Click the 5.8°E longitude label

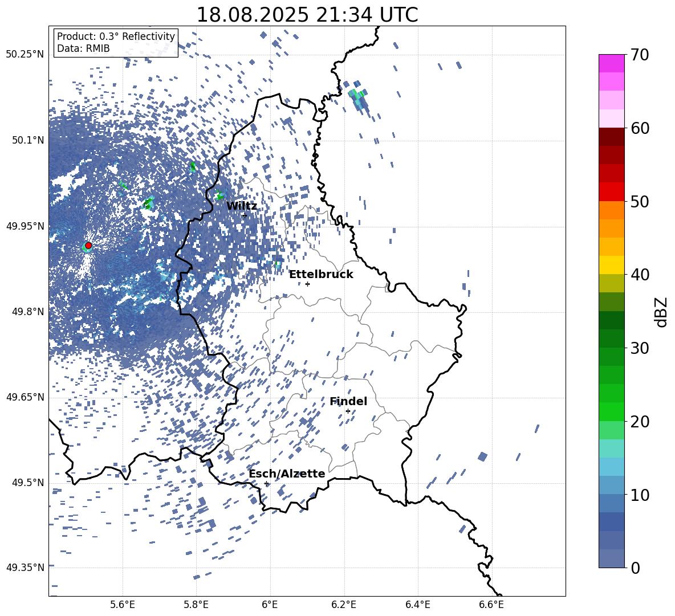pyautogui.click(x=196, y=605)
